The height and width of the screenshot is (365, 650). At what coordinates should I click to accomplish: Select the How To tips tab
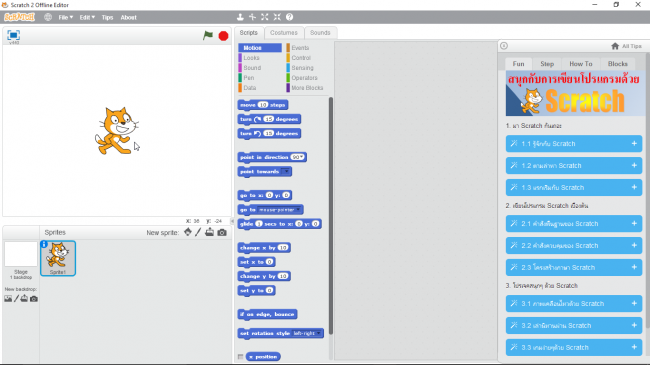[x=581, y=64]
